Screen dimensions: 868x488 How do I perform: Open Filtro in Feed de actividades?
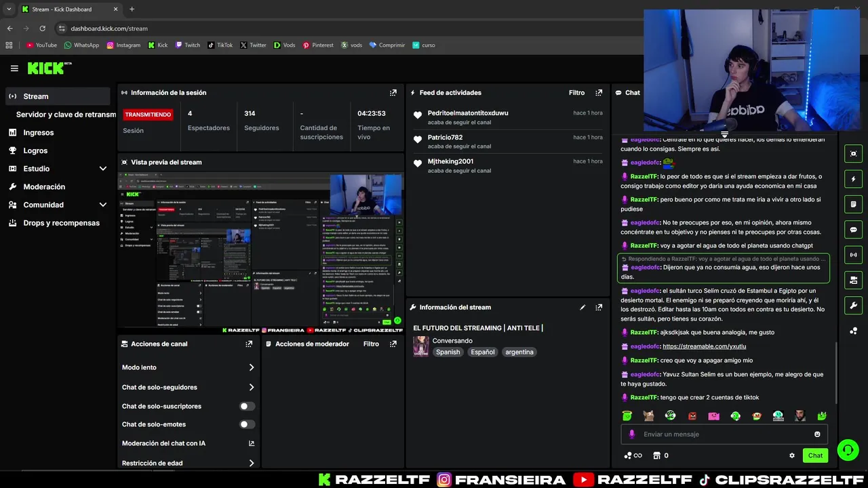(x=576, y=93)
